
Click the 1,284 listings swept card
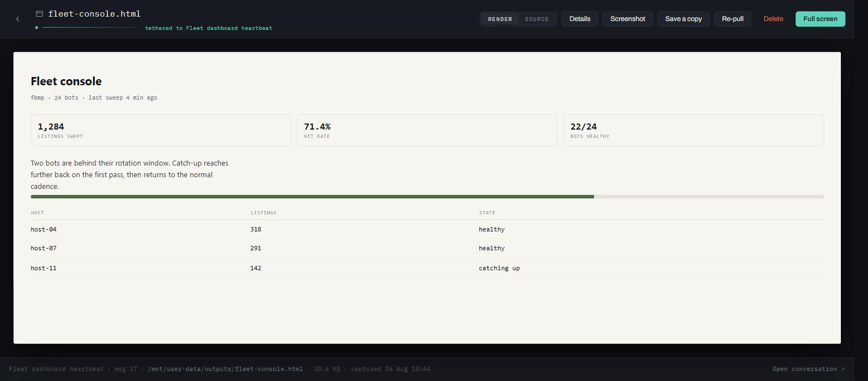coord(161,130)
